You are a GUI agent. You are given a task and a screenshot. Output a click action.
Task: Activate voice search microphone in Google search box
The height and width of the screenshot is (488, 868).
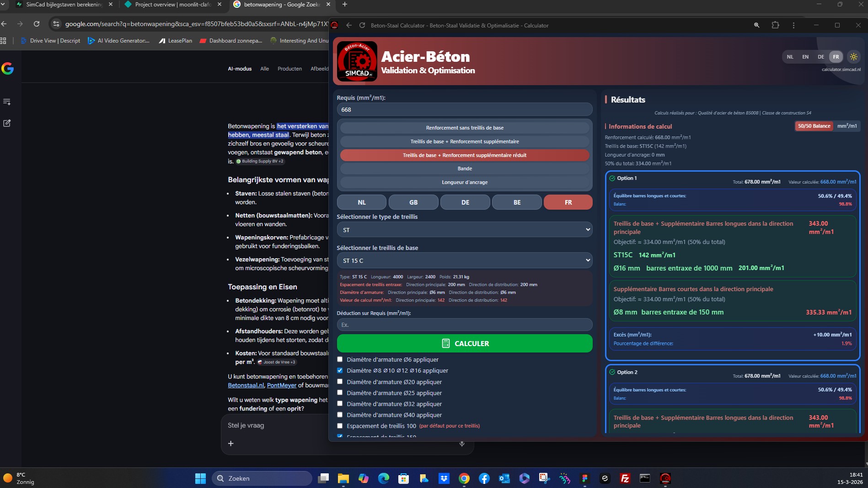pos(461,444)
